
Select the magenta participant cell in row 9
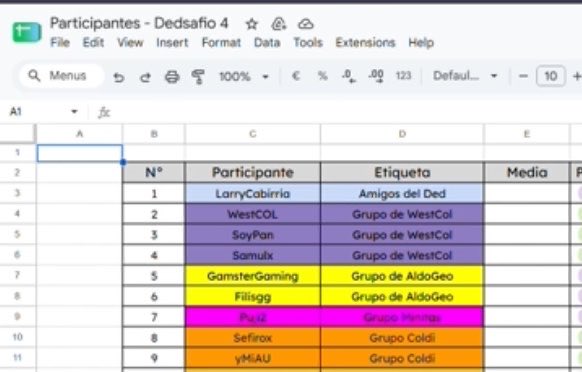253,317
